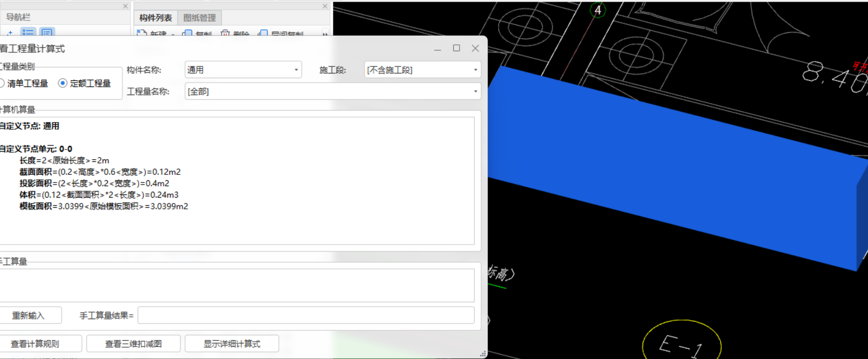Click the 显示详细计算式 button
This screenshot has height=359, width=868.
[231, 343]
